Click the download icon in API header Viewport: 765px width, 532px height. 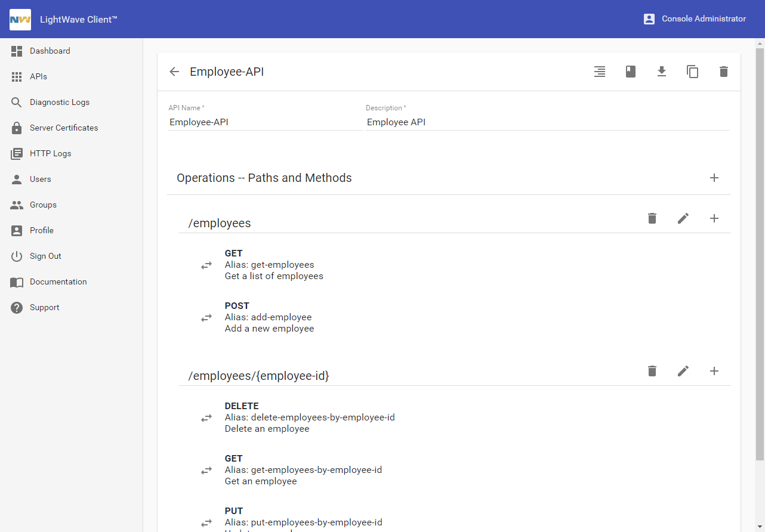(x=661, y=72)
